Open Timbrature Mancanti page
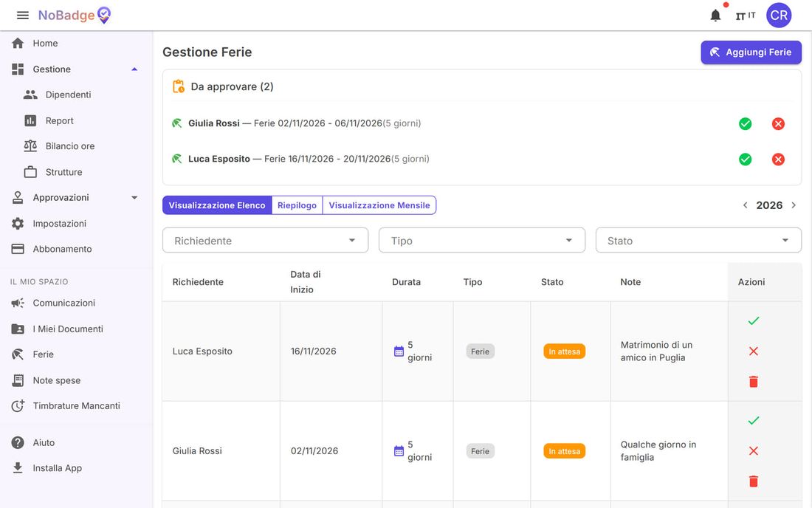Screen dimensions: 812x508 coord(76,406)
